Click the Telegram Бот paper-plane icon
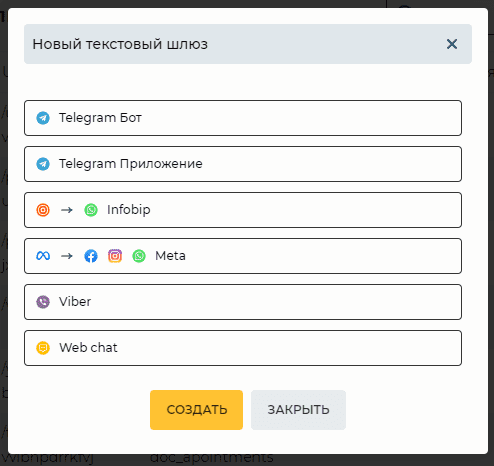The image size is (494, 466). coord(43,118)
